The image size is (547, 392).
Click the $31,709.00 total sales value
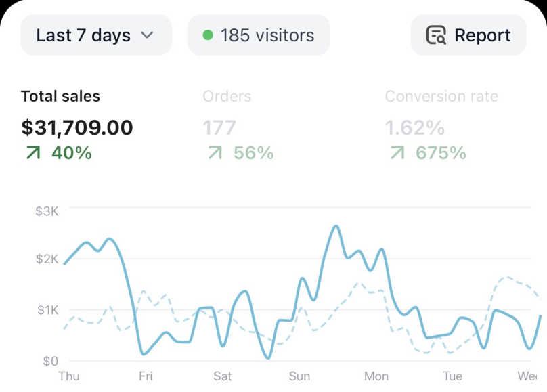click(x=77, y=128)
